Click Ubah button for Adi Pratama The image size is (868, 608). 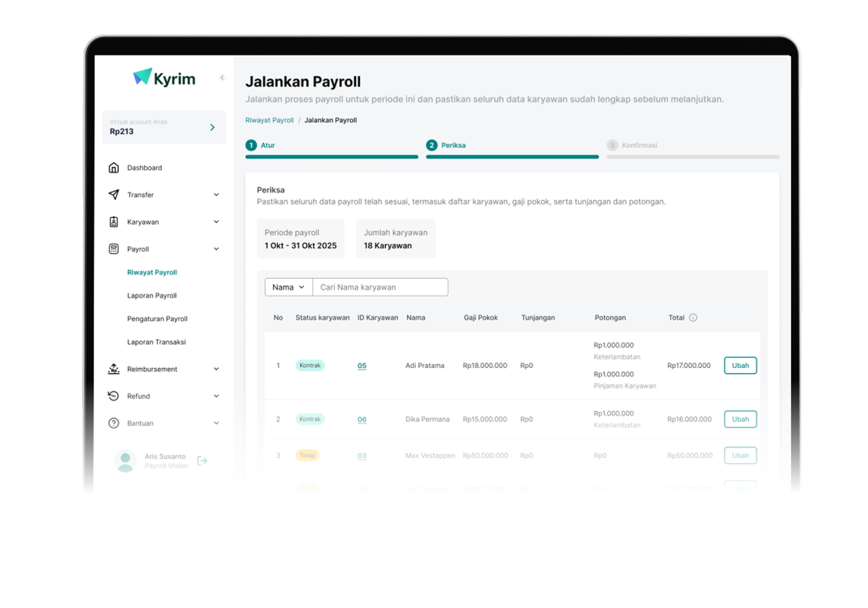(x=740, y=365)
